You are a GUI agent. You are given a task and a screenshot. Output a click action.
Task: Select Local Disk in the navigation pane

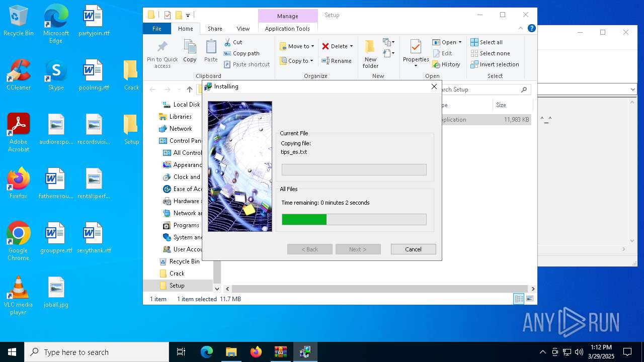182,105
